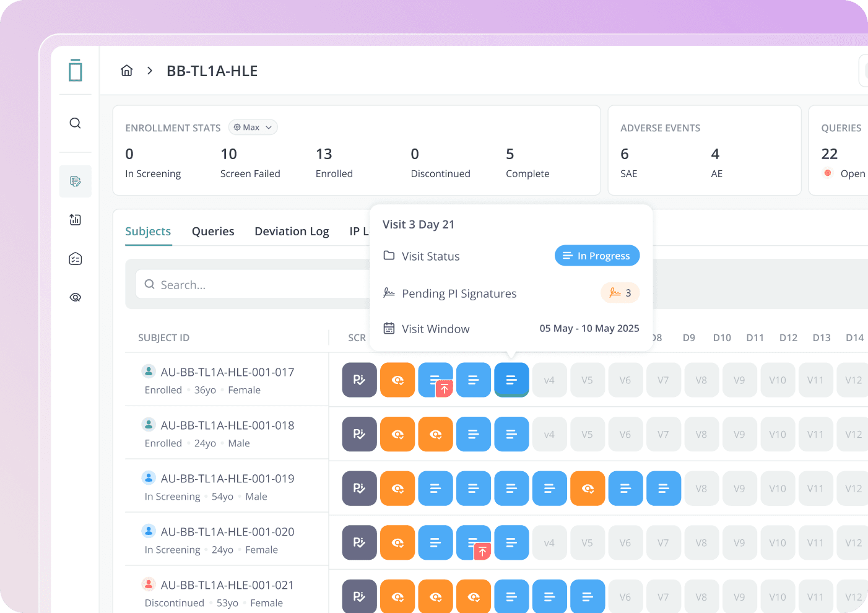The image size is (868, 613).
Task: Open second orange review visit for subject 001-018
Action: tap(436, 434)
